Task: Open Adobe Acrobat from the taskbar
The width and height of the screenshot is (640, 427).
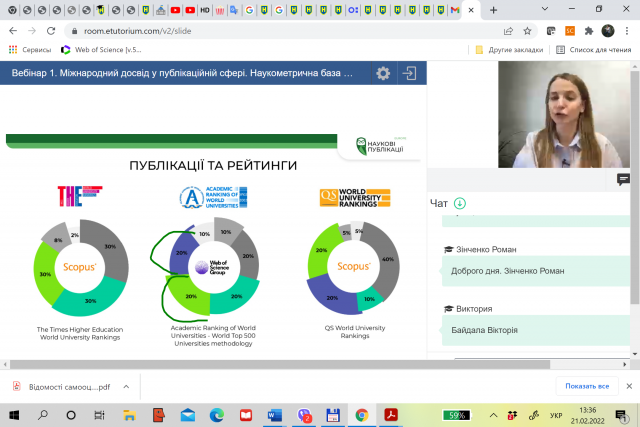Action: 392,414
